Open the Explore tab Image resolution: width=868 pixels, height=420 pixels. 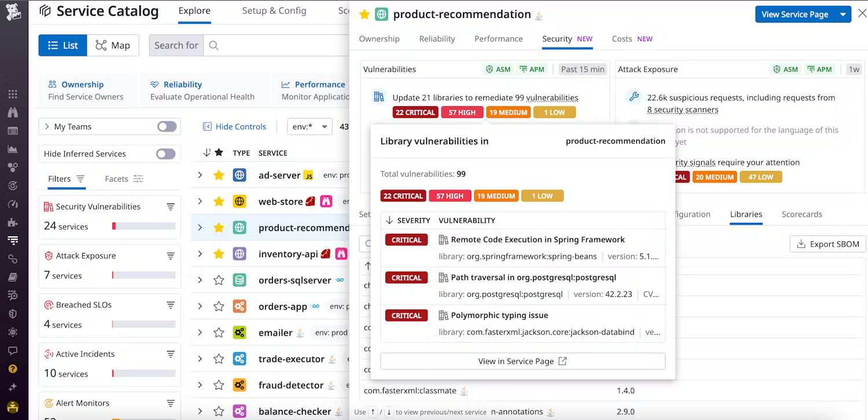coord(195,10)
